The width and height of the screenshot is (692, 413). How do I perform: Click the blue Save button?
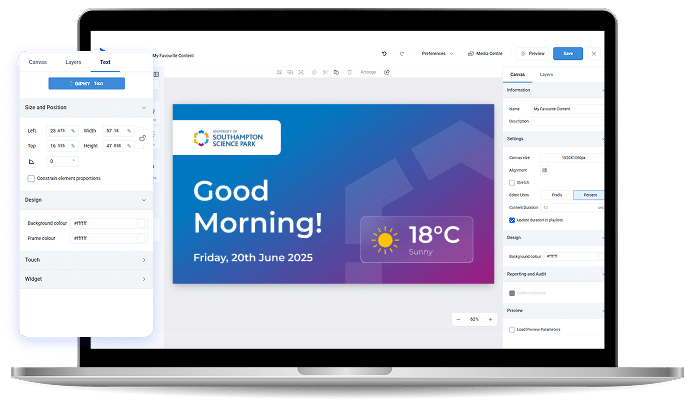pos(568,53)
